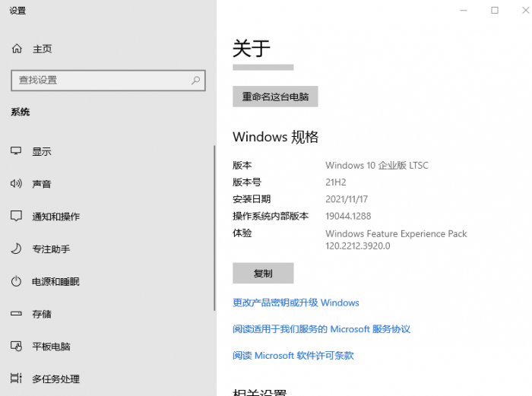This screenshot has width=532, height=396.
Task: Click the Sound (声音) speaker icon
Action: (x=16, y=184)
